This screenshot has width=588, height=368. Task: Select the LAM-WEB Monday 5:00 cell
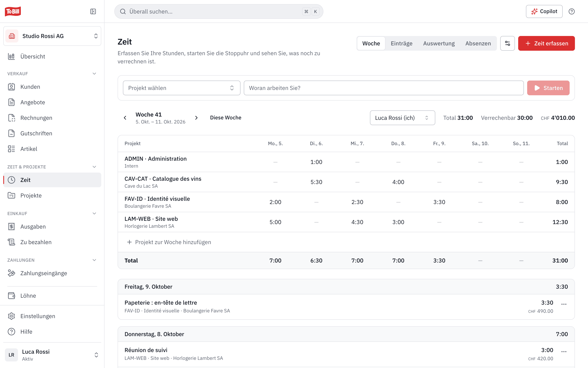[x=275, y=222]
